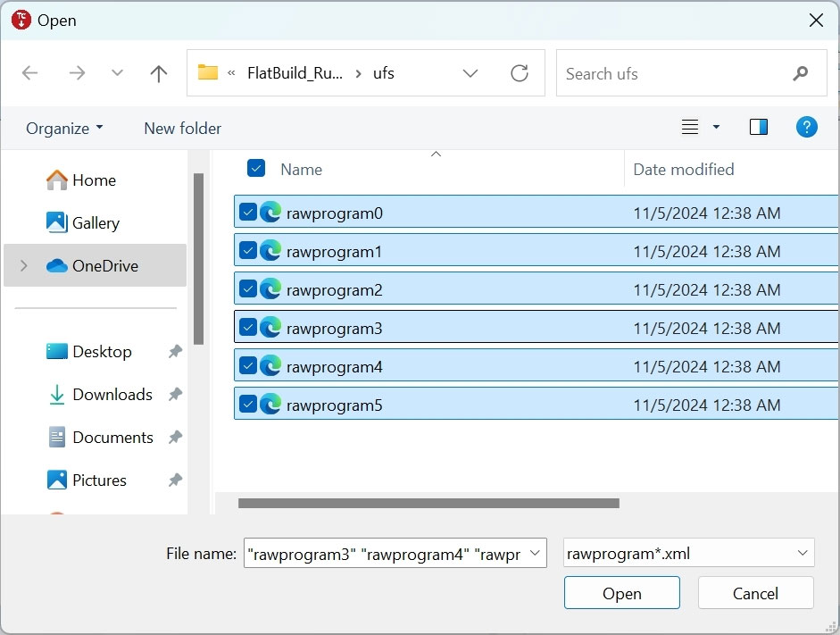
Task: Click the Edge icon of rawprogram2
Action: pos(270,289)
